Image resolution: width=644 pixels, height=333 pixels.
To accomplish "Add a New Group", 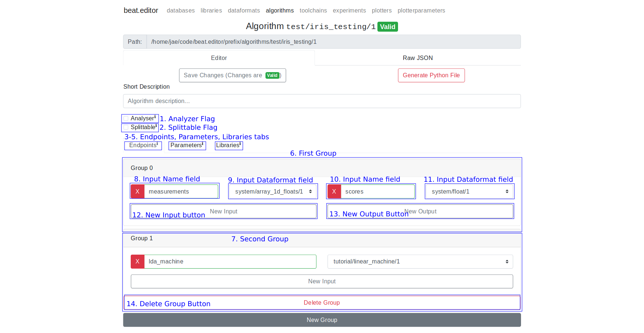I will click(322, 320).
